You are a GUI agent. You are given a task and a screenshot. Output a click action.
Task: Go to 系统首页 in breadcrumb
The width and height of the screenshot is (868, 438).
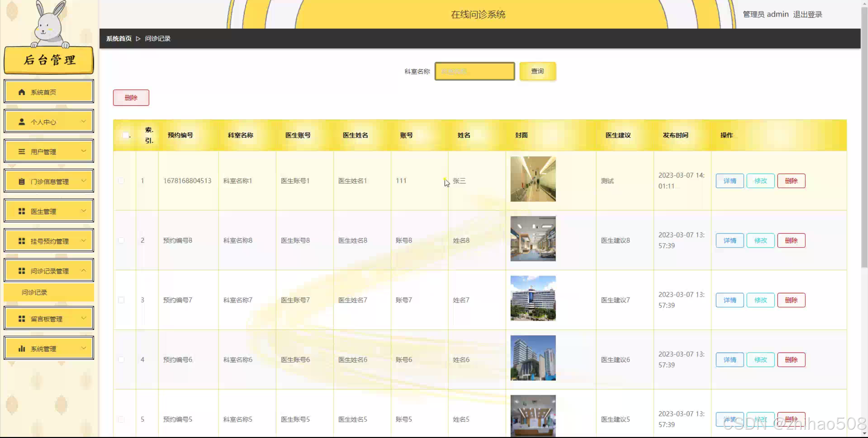(119, 39)
